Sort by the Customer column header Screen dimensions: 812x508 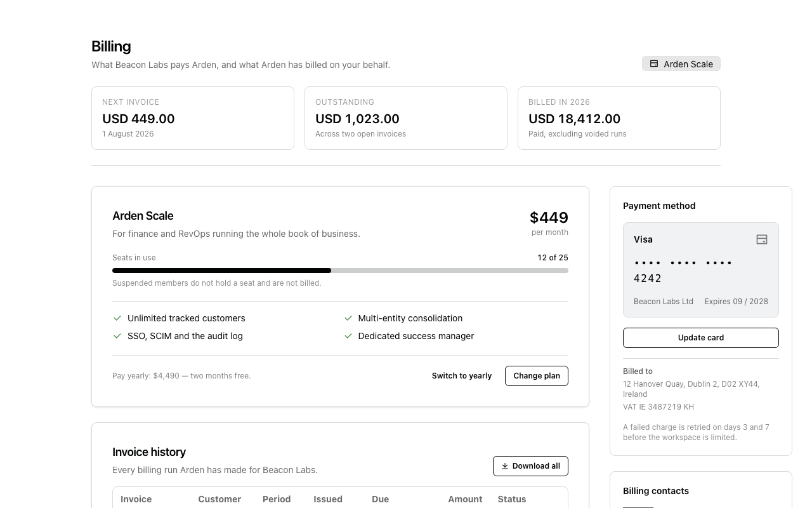tap(219, 499)
